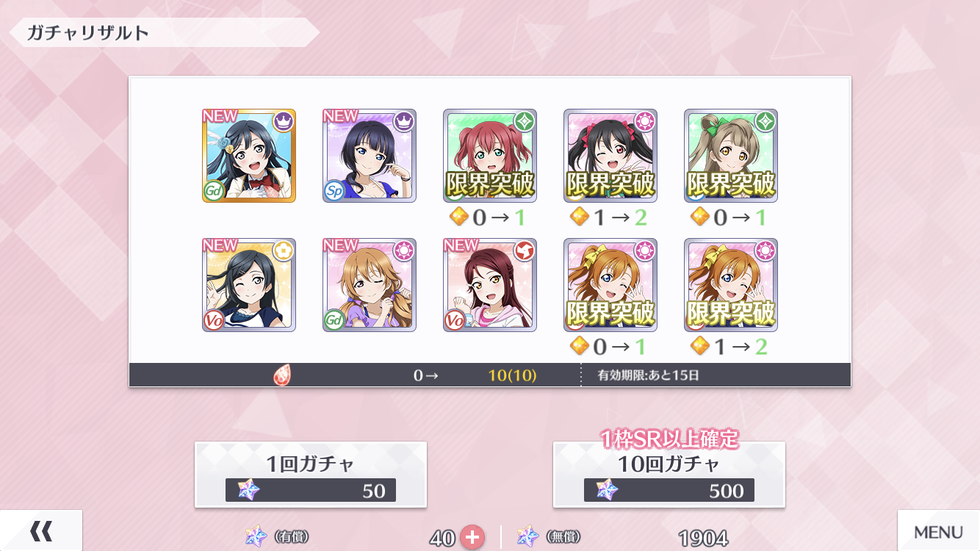This screenshot has width=980, height=551.
Task: Open the red twin-tail 限界突破 card
Action: pos(490,156)
